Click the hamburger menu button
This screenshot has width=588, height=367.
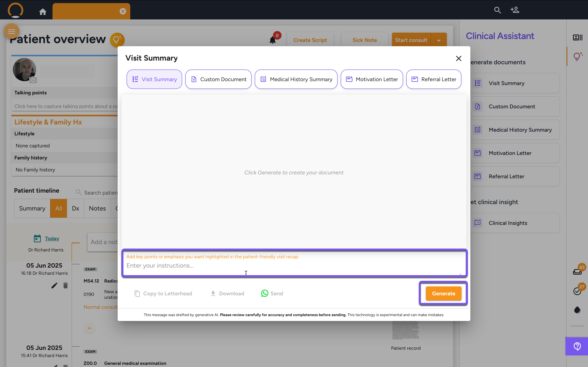11,31
